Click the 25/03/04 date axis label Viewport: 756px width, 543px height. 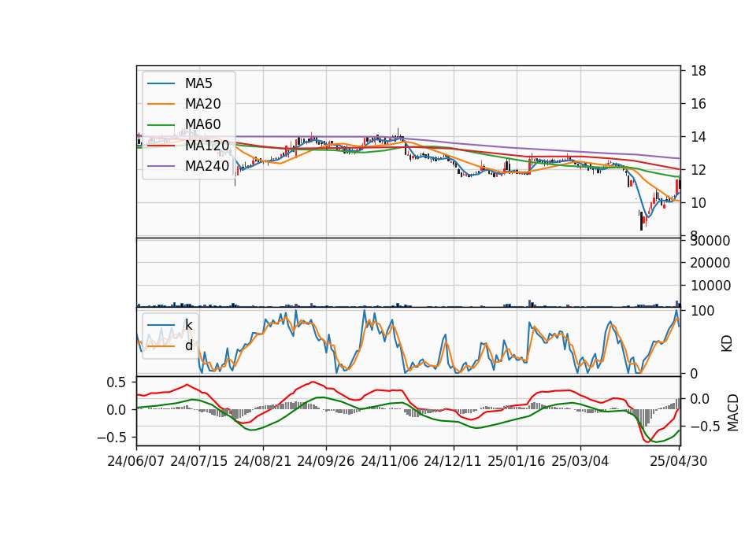580,461
